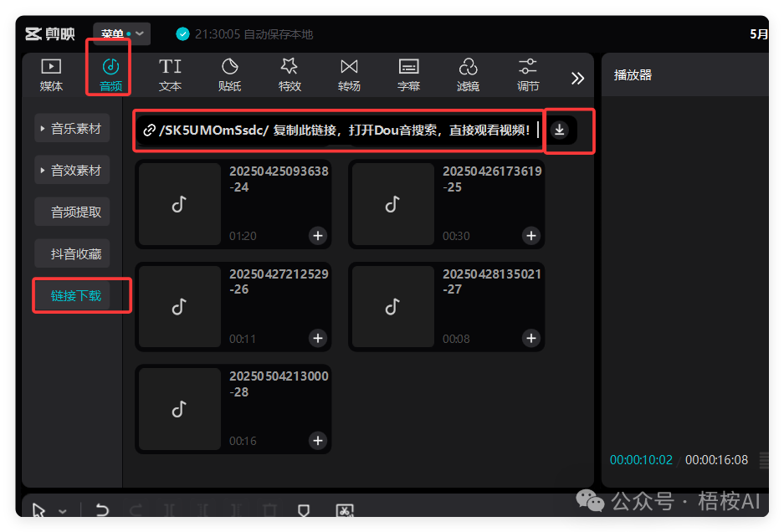Click the file name 20250427212529-26
784x532 pixels.
tap(279, 282)
